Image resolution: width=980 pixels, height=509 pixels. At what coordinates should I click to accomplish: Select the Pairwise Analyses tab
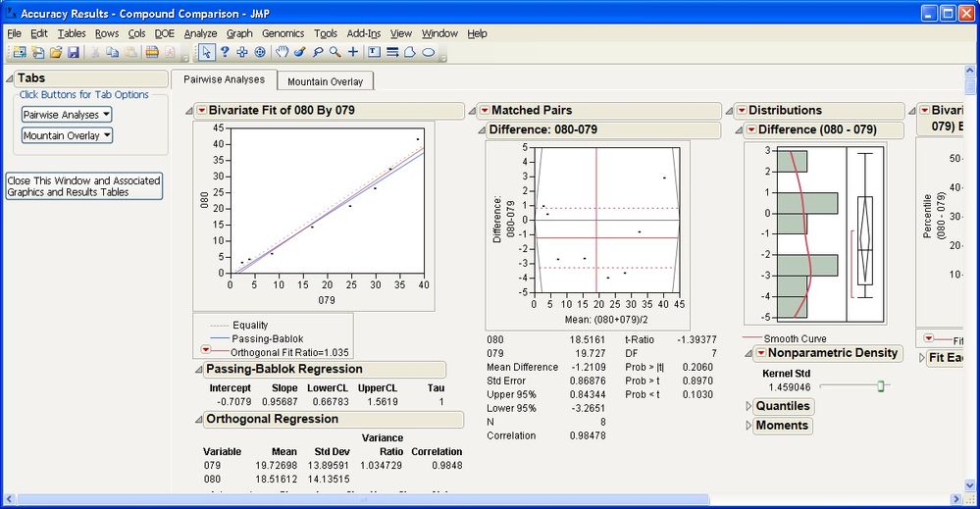pyautogui.click(x=225, y=79)
